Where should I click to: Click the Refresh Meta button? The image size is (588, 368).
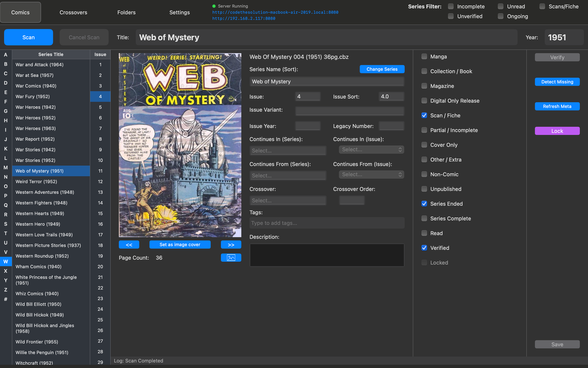click(557, 106)
